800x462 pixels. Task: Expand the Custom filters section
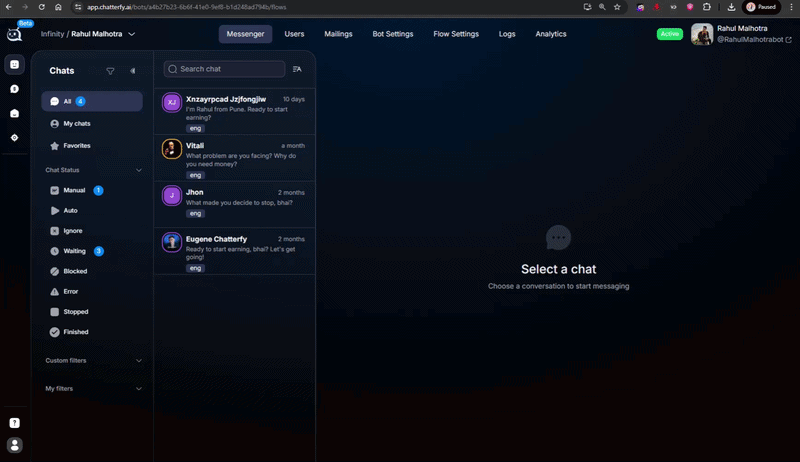[x=139, y=361]
